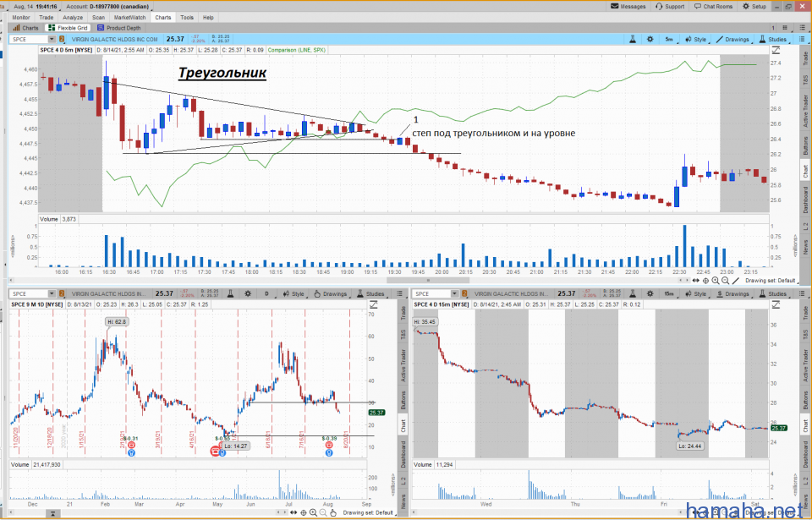The width and height of the screenshot is (812, 520).
Task: Open the Dashboard side tab of the top chart
Action: [805, 200]
